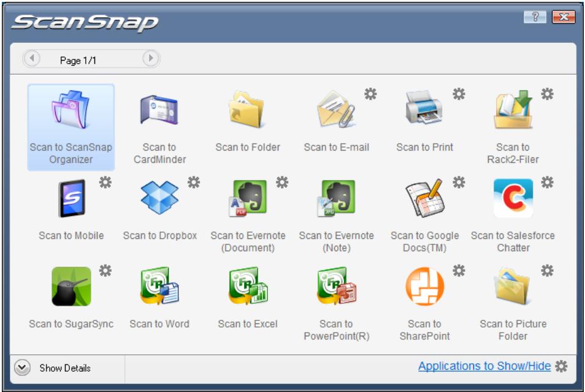Pick the Scan to Mobile tablet icon
This screenshot has width=585, height=392.
(72, 198)
